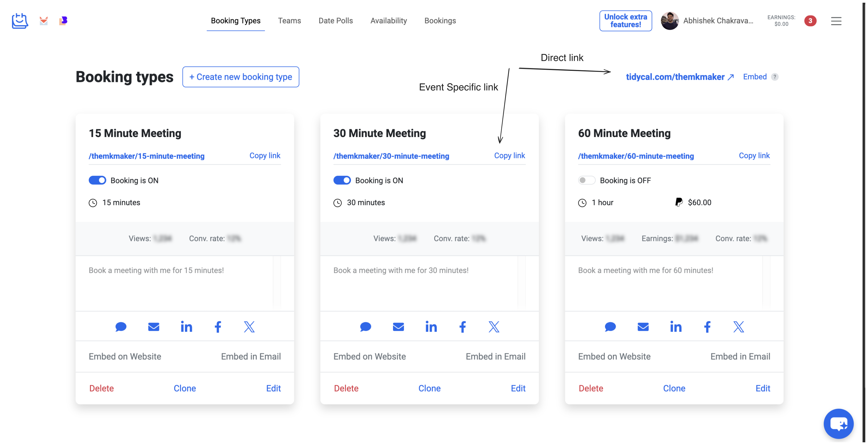868x445 pixels.
Task: Click Abhishek's profile avatar
Action: click(x=670, y=21)
